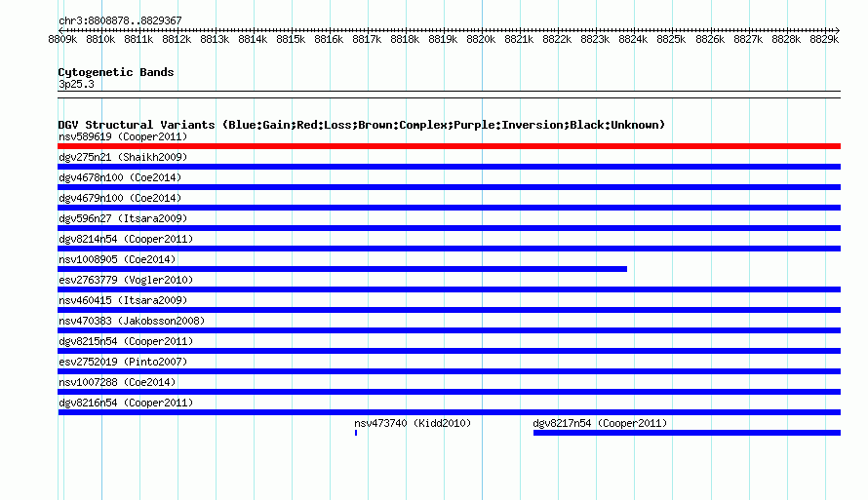Open the nsv473740 (Kidd2010) label
The width and height of the screenshot is (868, 500).
[413, 423]
